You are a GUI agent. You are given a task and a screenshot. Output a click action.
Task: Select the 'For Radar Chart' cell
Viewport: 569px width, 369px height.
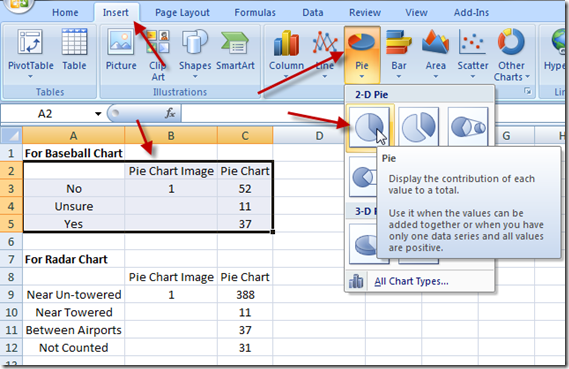pyautogui.click(x=74, y=259)
